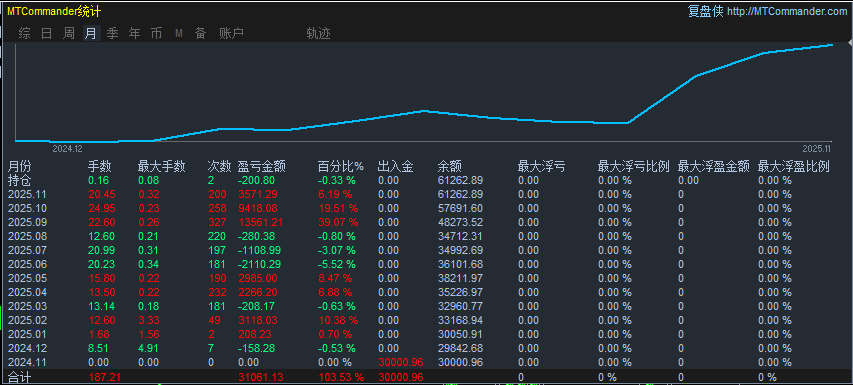Click the 百分比% column header
The height and width of the screenshot is (385, 853).
pyautogui.click(x=341, y=167)
